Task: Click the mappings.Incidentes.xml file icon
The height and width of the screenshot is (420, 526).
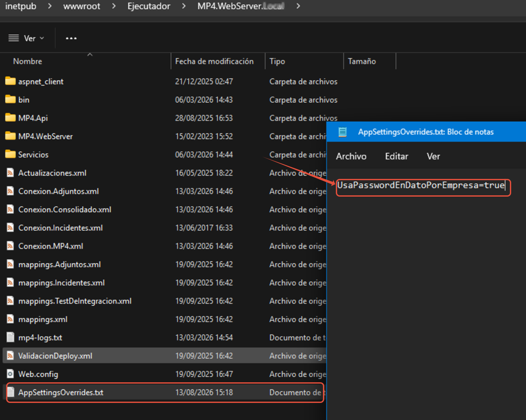Action: (x=10, y=283)
